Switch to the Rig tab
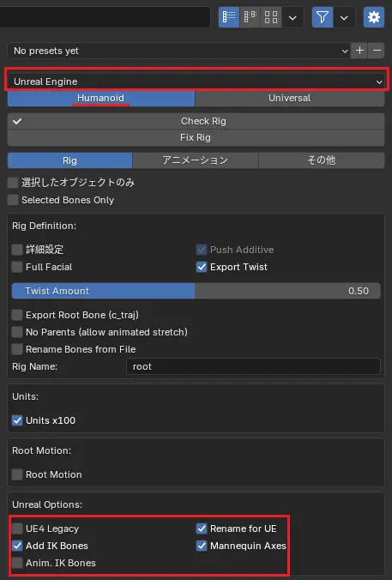 [x=69, y=160]
